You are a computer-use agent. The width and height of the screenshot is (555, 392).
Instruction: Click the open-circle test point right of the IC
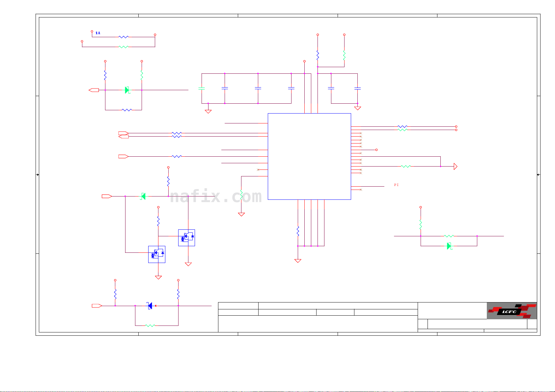[376, 150]
